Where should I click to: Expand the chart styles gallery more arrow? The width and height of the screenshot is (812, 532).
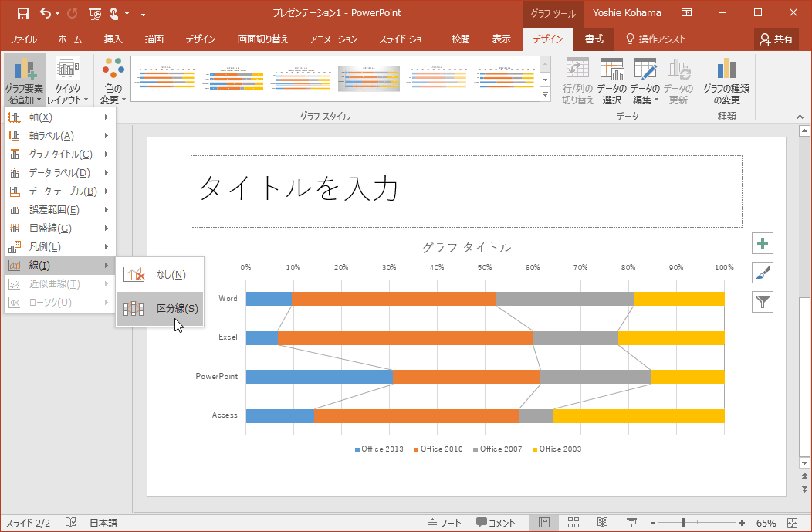tap(546, 95)
